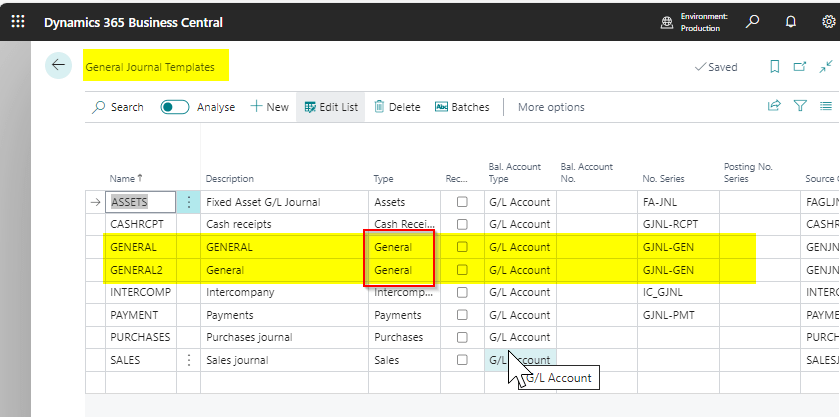
Task: Open the SALES row three-dot menu
Action: 189,359
